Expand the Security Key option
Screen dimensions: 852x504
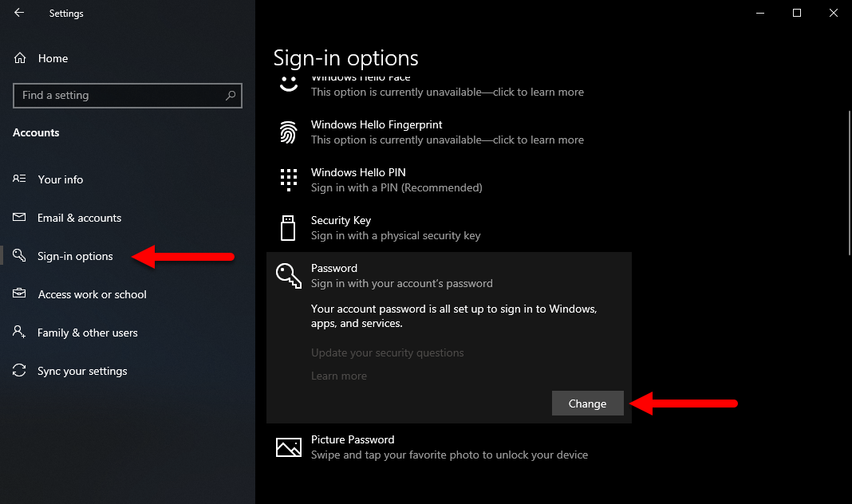pyautogui.click(x=449, y=227)
